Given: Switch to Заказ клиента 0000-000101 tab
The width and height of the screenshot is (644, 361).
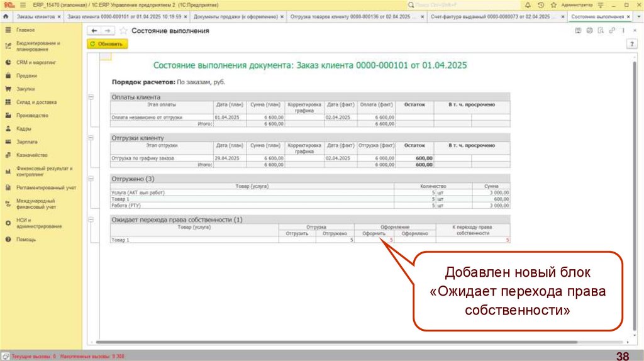Looking at the screenshot, I should (124, 17).
